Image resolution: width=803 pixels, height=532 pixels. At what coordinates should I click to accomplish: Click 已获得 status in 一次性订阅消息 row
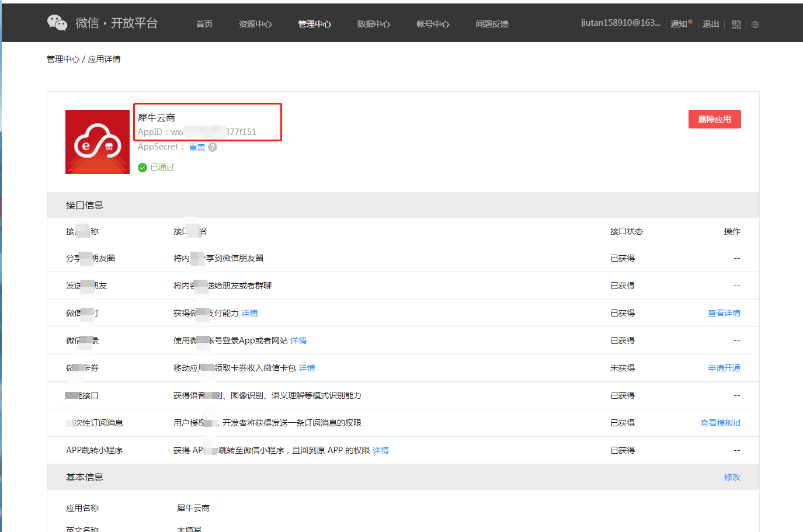[623, 423]
